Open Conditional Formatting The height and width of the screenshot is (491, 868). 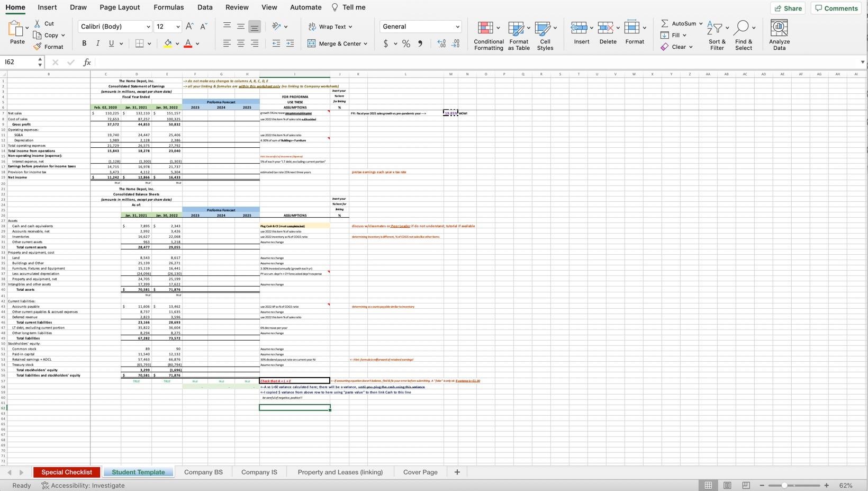coord(489,35)
